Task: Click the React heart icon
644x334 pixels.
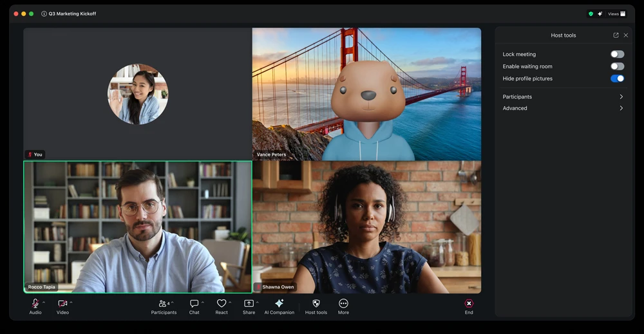Action: 222,304
